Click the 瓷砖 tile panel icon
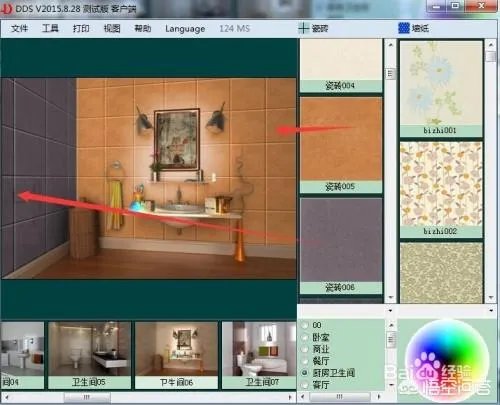Screen dimensions: 500x405 coord(303,28)
